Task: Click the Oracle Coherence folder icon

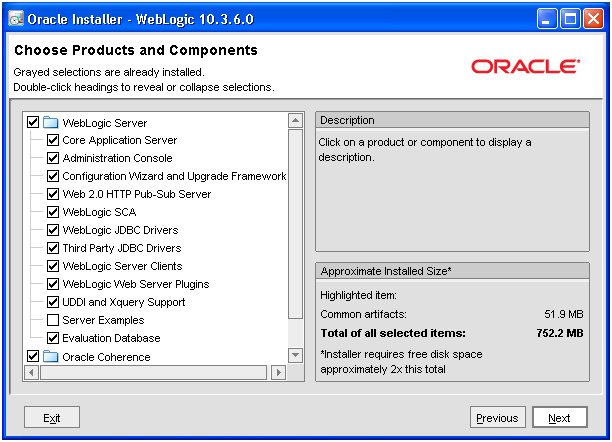Action: pos(50,356)
